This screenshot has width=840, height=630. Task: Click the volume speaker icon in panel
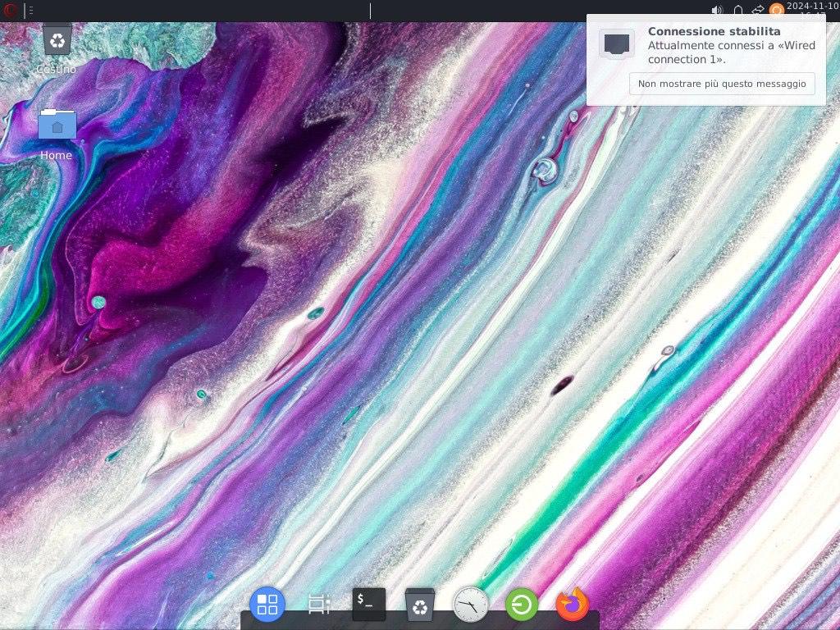pos(717,11)
